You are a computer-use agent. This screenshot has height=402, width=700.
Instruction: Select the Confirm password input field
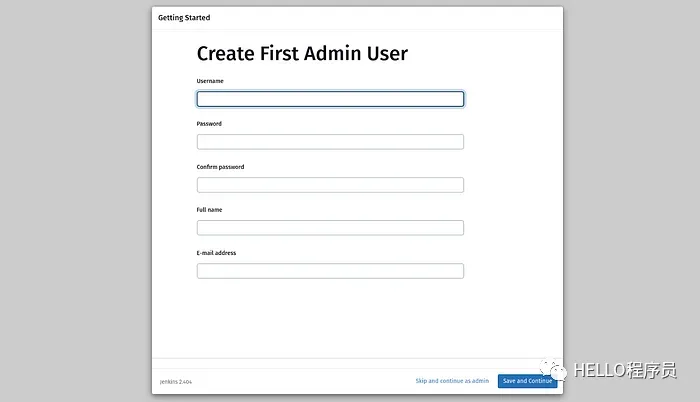point(330,185)
